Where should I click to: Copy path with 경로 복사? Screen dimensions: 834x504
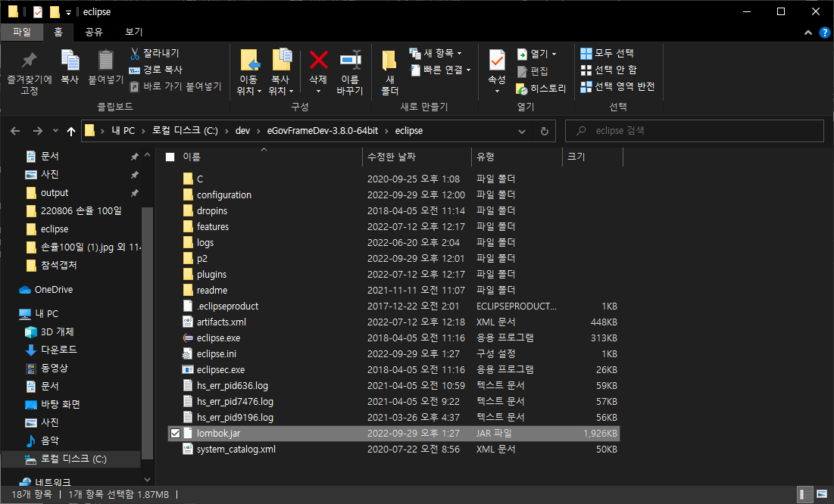pos(156,70)
